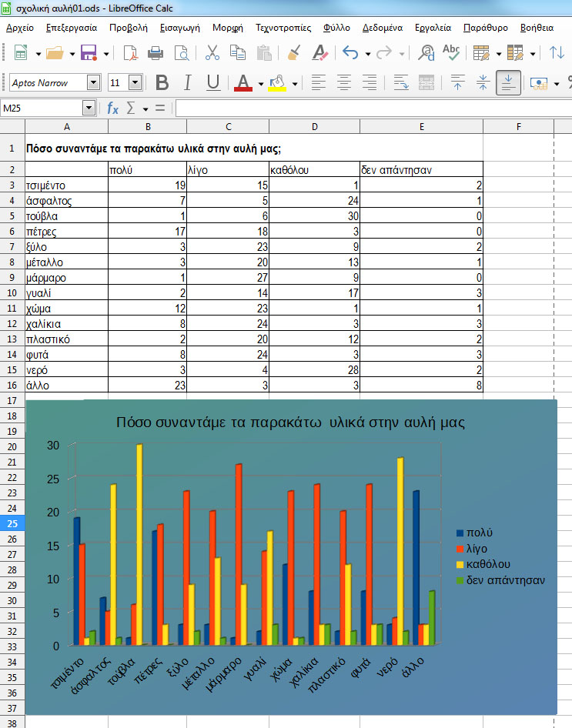
Task: Click row header 16
Action: coord(12,386)
